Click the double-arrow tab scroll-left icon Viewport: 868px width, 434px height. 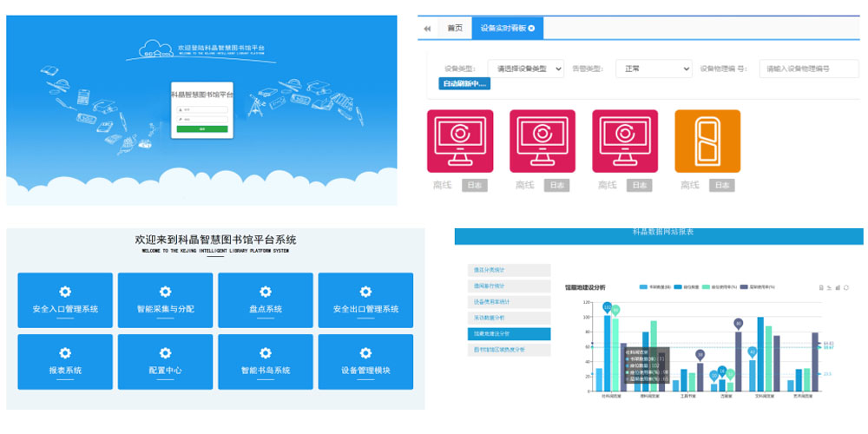tap(427, 29)
